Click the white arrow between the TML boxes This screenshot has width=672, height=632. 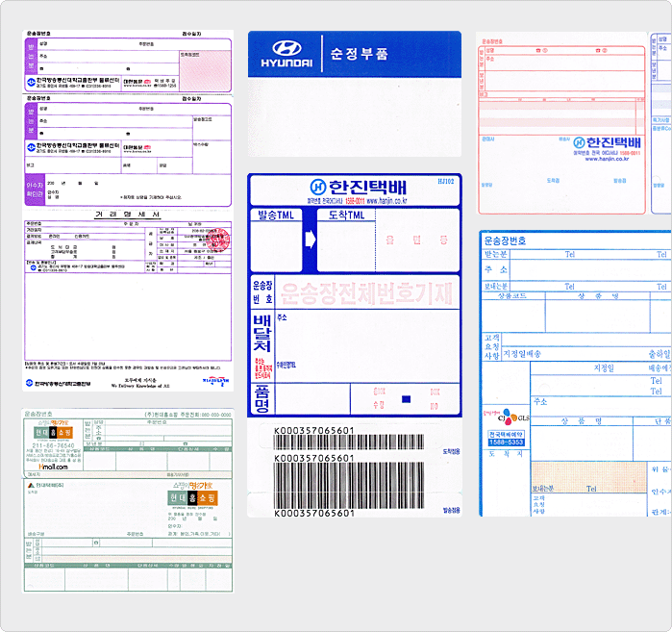tap(310, 240)
